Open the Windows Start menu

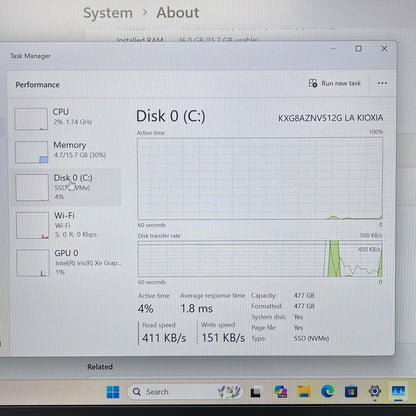coord(113,392)
